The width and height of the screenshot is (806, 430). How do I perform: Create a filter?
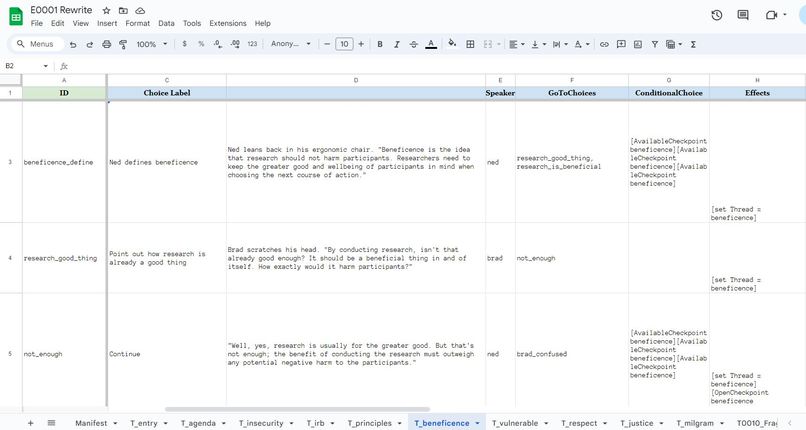point(654,44)
